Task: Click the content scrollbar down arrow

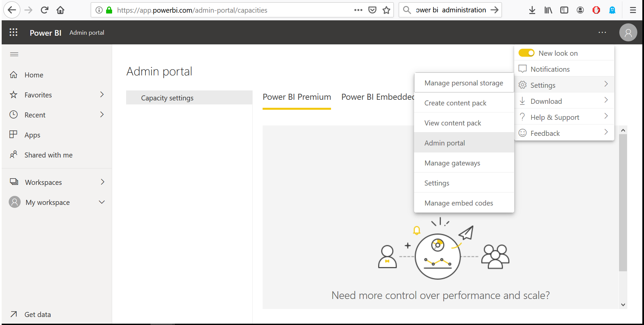Action: tap(623, 304)
